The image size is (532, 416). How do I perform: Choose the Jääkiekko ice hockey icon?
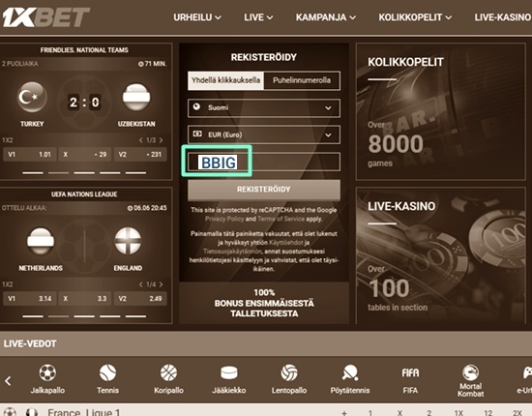click(229, 372)
